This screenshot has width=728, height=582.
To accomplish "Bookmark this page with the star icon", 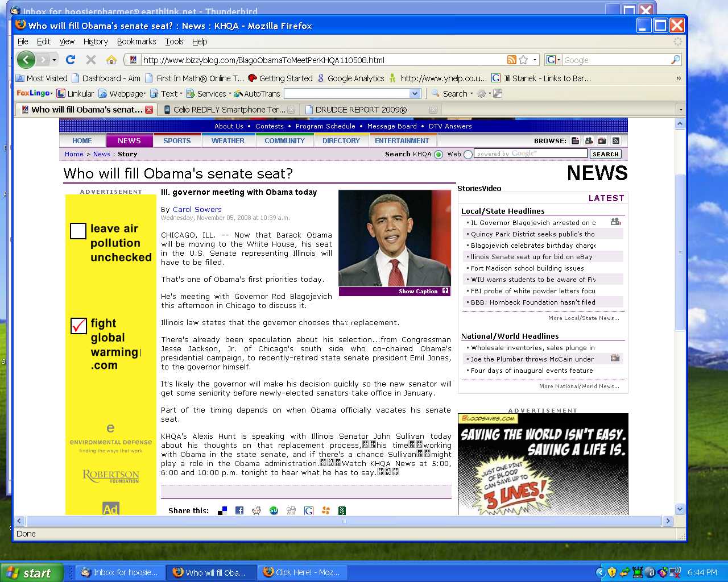I will [x=523, y=60].
